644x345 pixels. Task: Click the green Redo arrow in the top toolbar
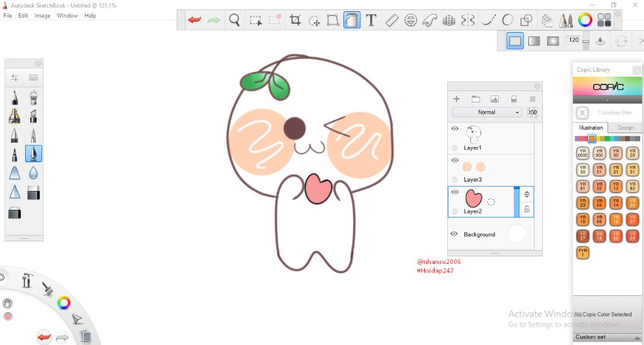tap(214, 19)
